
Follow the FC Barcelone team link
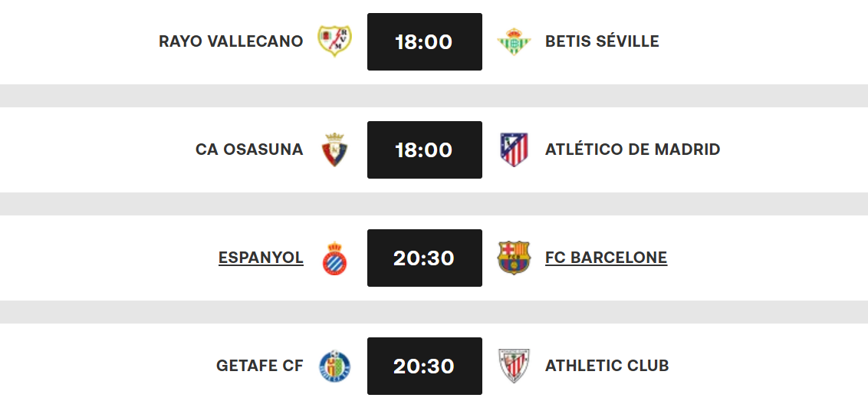coord(606,258)
